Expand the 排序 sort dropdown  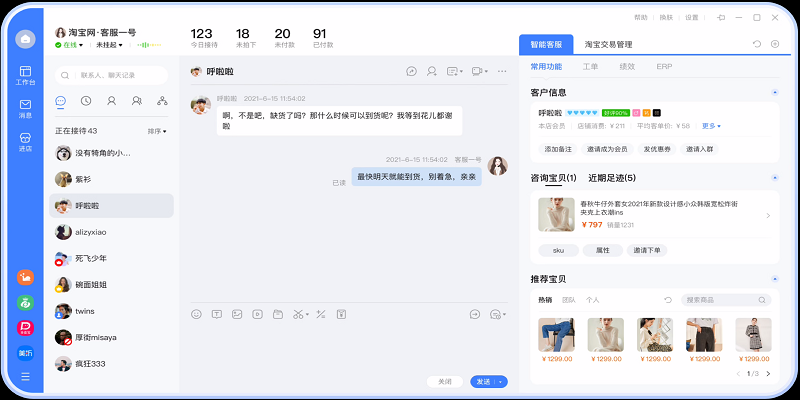coord(157,131)
